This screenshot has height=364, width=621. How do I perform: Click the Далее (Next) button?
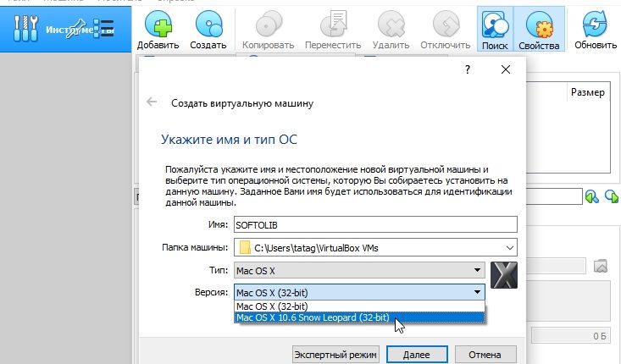(x=417, y=355)
